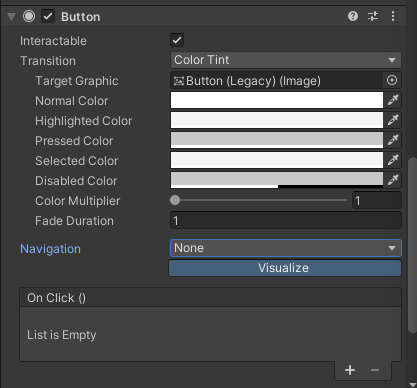Pick Normal Color with eyedropper
The image size is (417, 388).
pos(393,100)
